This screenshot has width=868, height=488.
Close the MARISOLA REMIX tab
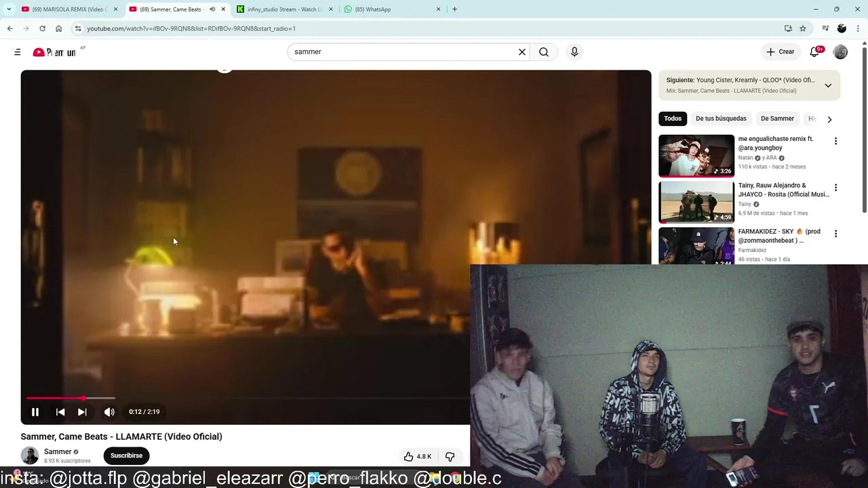point(115,9)
